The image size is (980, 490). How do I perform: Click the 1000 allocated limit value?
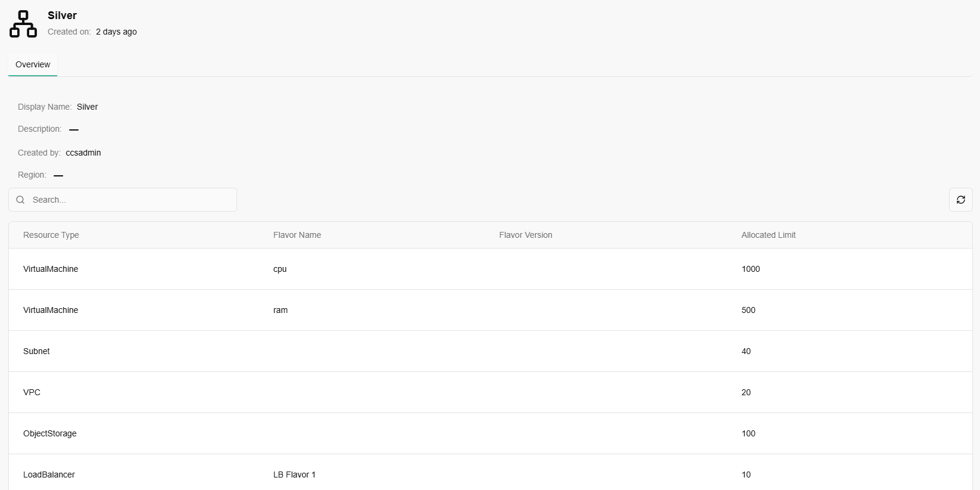click(751, 269)
